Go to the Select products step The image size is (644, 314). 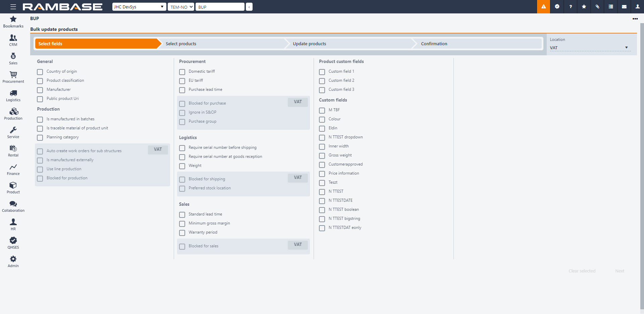pyautogui.click(x=221, y=44)
